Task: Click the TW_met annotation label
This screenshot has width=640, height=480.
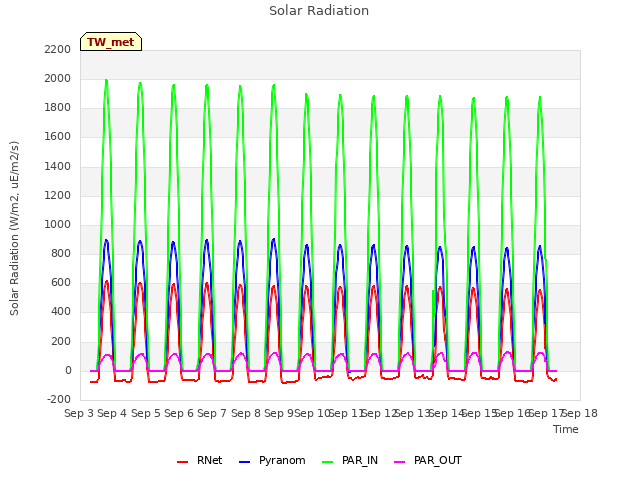Action: pyautogui.click(x=111, y=42)
